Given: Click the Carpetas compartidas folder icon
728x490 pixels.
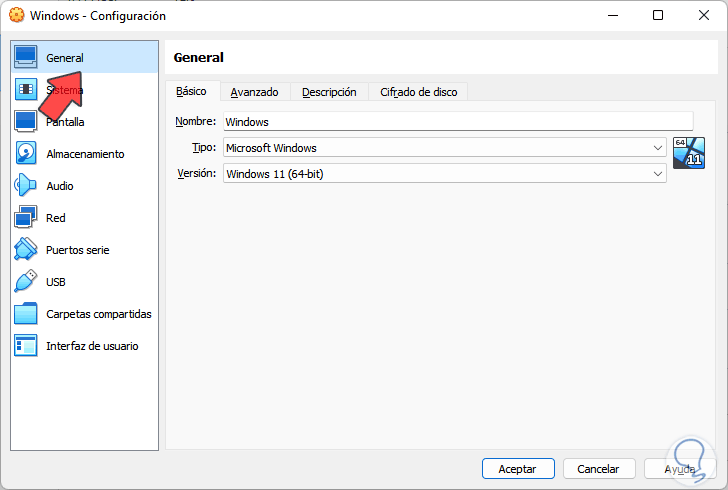Looking at the screenshot, I should [27, 314].
